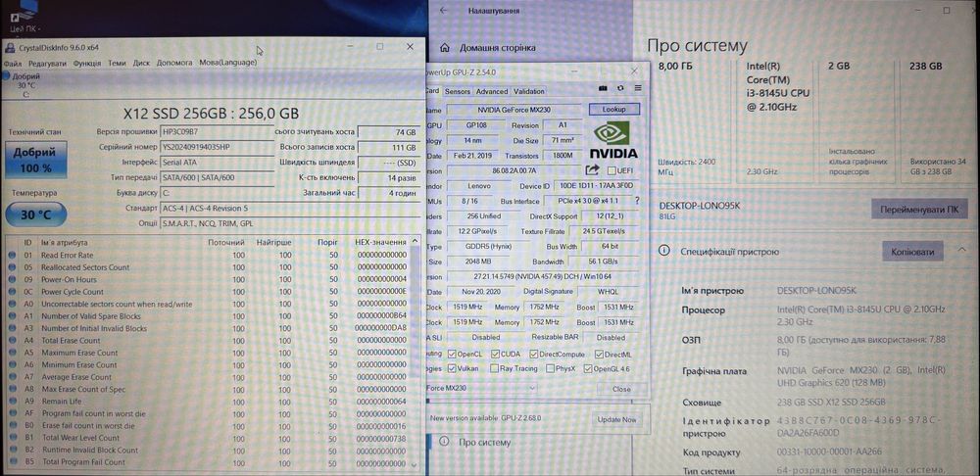Click the GPU name field NVIDIA GeForce MX230
Image resolution: width=980 pixels, height=476 pixels.
[x=514, y=110]
